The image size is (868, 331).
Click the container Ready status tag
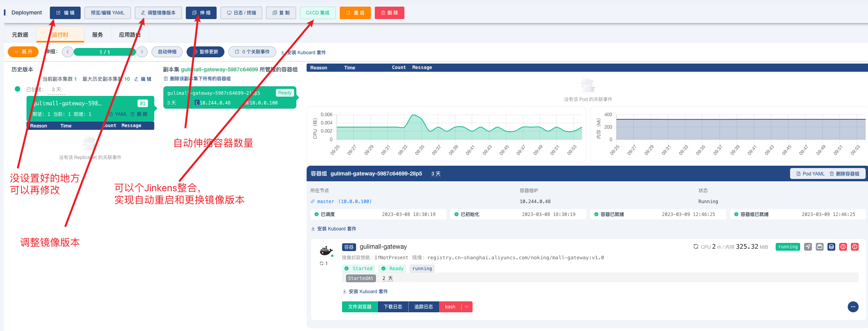(x=392, y=269)
